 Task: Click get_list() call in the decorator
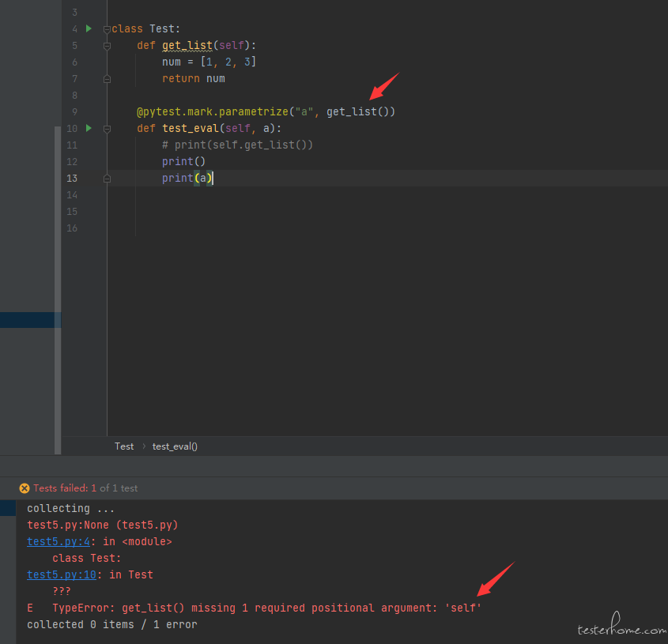point(357,111)
